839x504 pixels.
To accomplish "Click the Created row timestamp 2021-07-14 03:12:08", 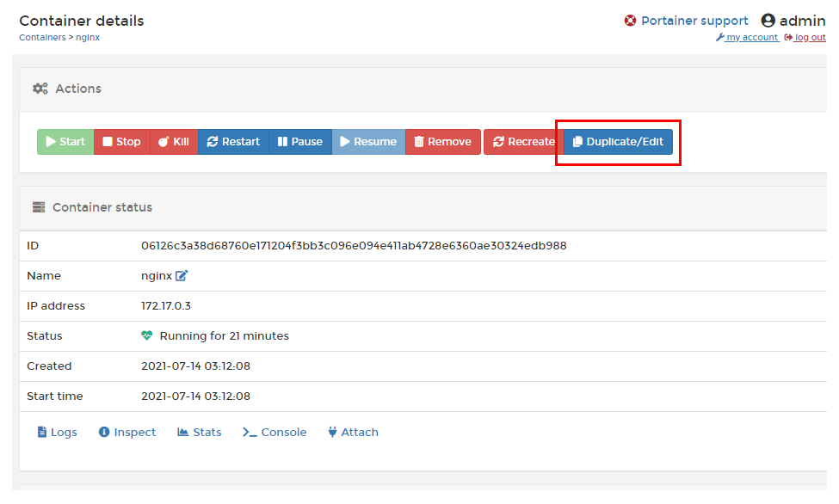I will click(x=196, y=366).
